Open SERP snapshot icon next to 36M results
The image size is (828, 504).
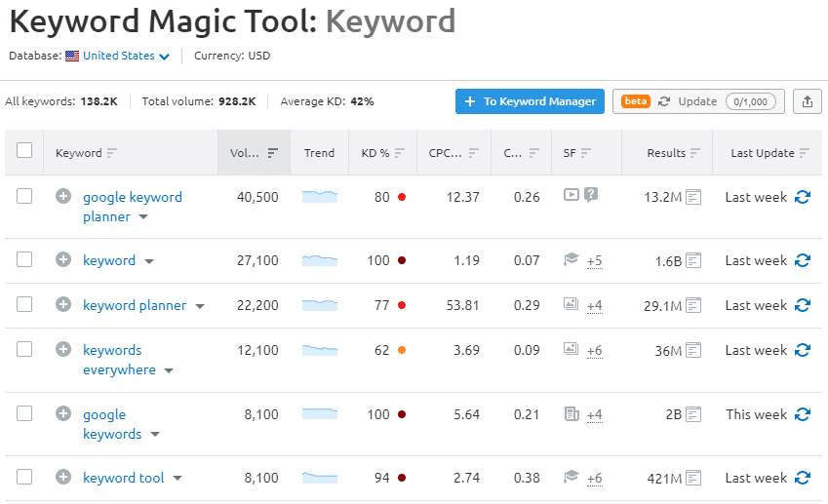(693, 350)
